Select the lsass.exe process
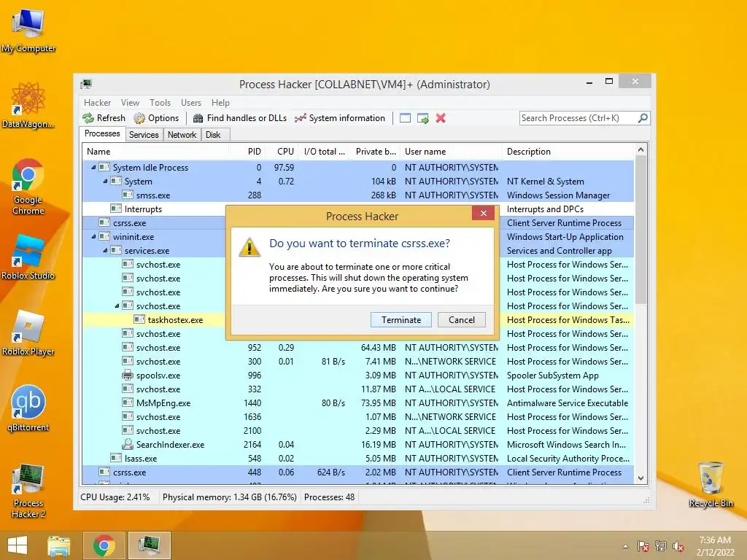Image resolution: width=747 pixels, height=560 pixels. coord(357,458)
